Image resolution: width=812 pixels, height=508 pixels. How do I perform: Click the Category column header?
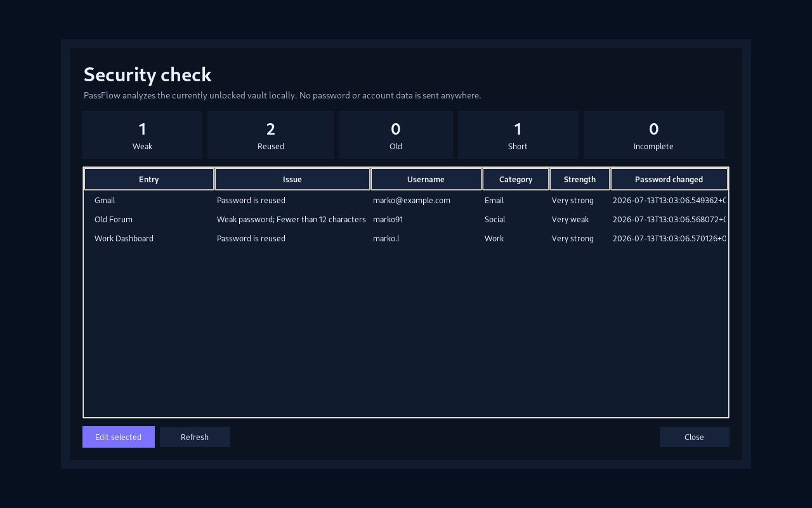516,179
